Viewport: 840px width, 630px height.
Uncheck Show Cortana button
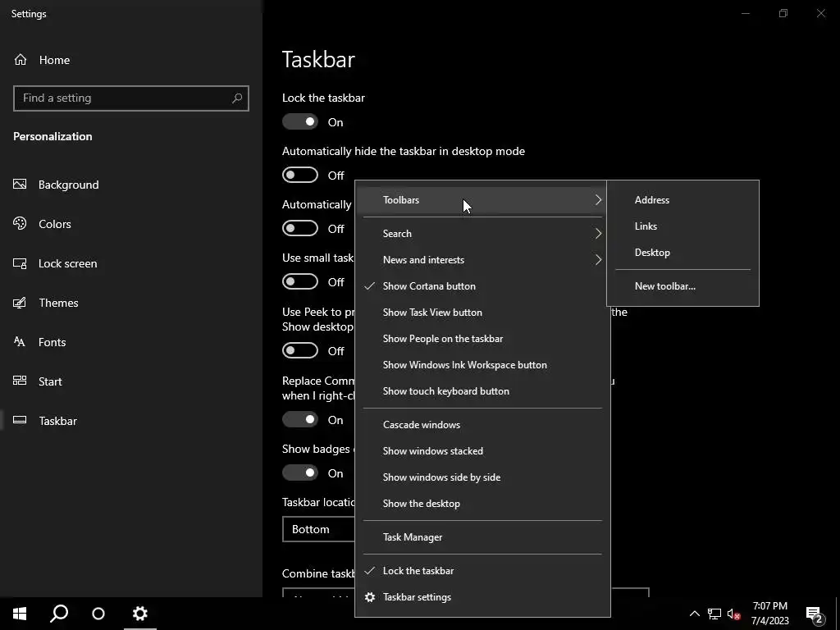(x=482, y=286)
